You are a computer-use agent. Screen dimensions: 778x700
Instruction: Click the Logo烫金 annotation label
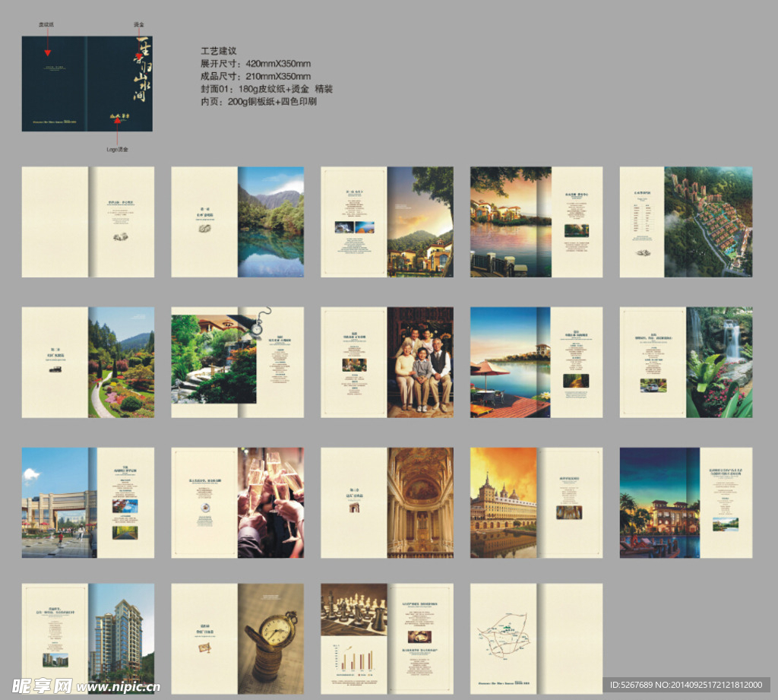click(117, 150)
